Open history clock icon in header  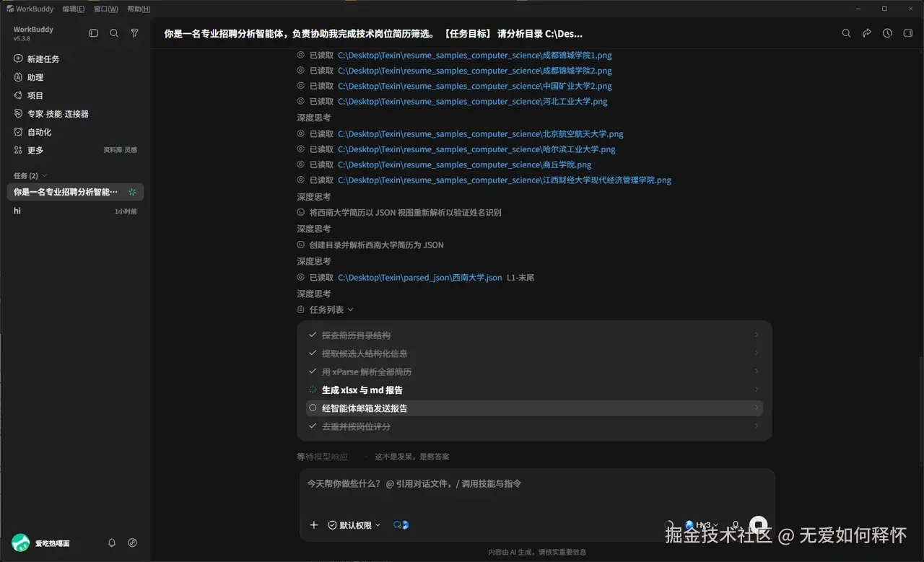(887, 33)
